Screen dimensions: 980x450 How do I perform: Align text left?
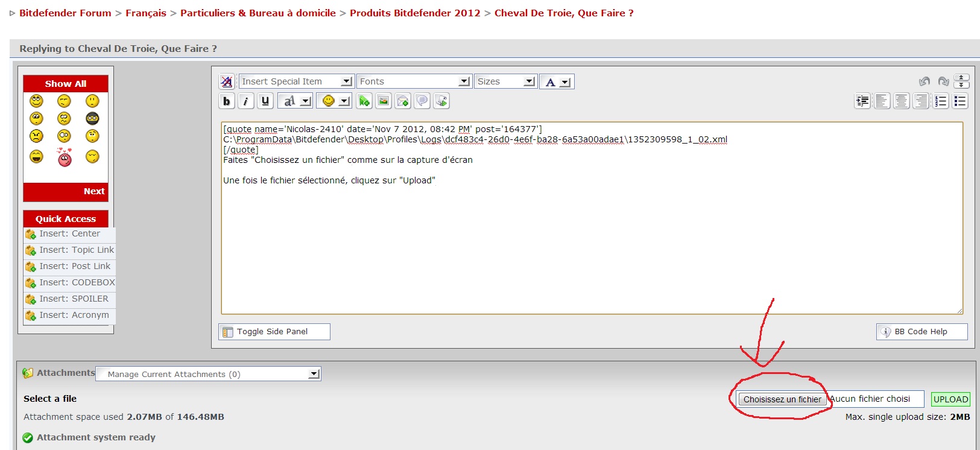pos(882,101)
